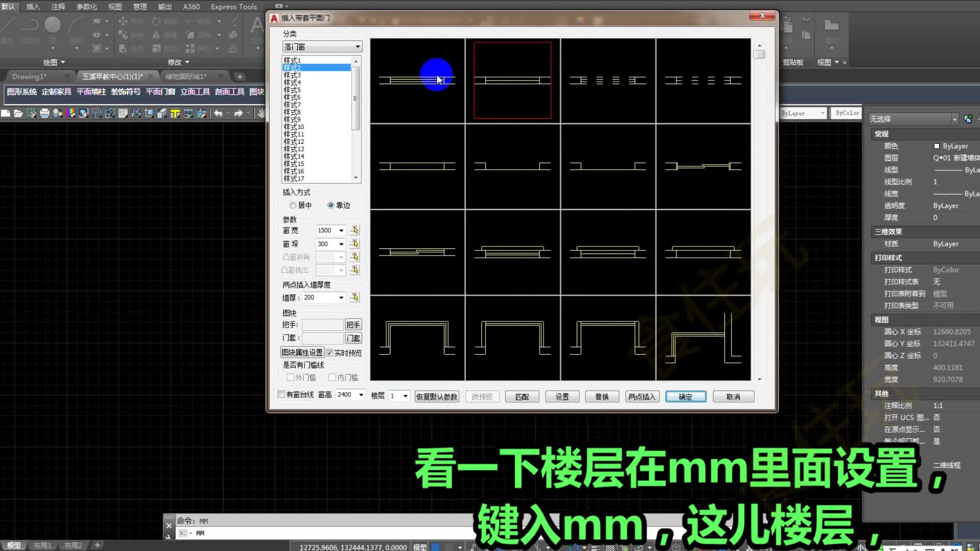Click the 两点插入 button
Image resolution: width=980 pixels, height=551 pixels.
[642, 397]
